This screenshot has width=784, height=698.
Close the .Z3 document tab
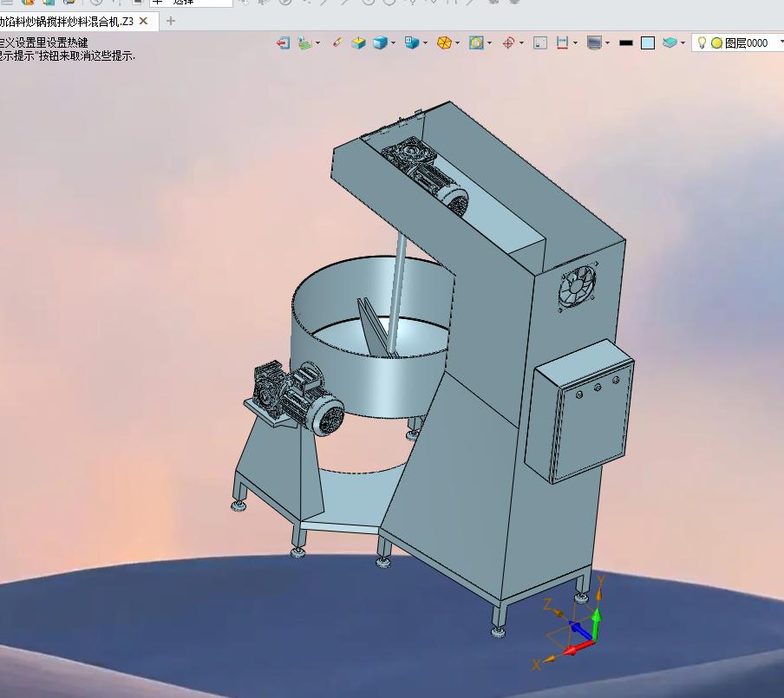click(x=143, y=21)
